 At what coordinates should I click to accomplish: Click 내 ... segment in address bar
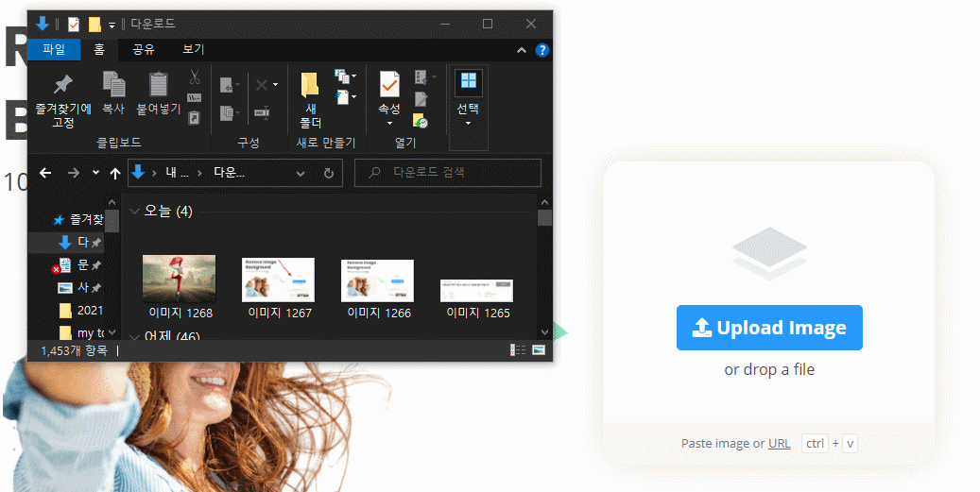(177, 173)
